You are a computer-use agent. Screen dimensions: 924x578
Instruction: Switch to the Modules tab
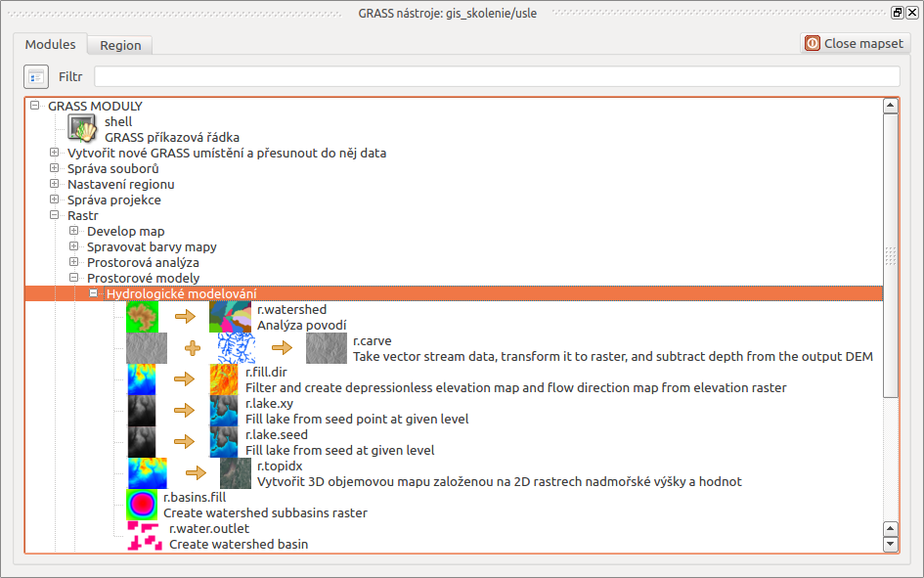pyautogui.click(x=50, y=44)
